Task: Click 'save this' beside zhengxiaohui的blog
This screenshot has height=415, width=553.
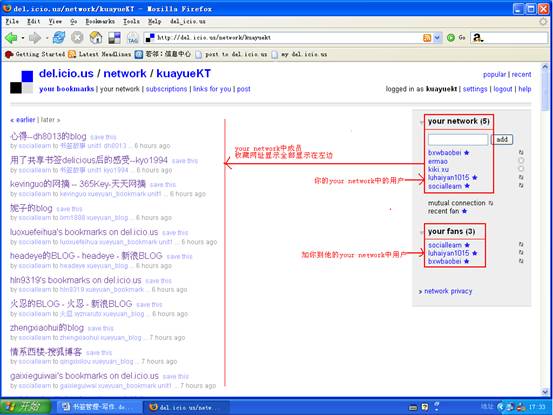Action: [101, 328]
